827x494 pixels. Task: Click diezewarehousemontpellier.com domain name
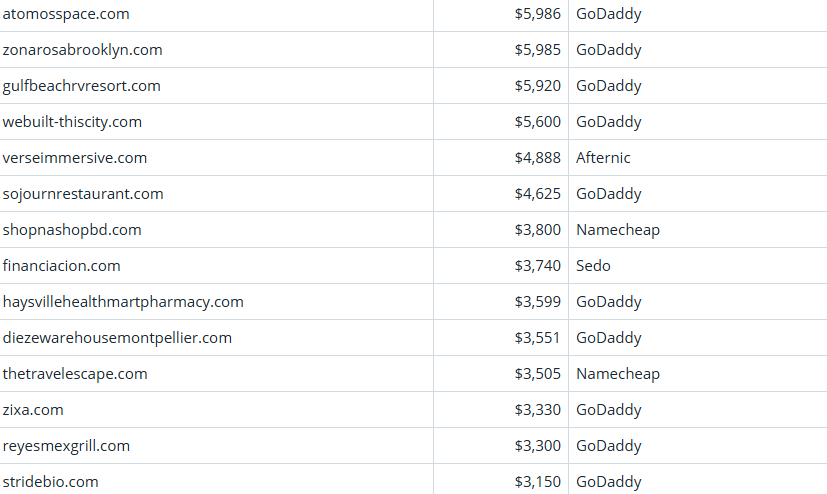click(117, 338)
